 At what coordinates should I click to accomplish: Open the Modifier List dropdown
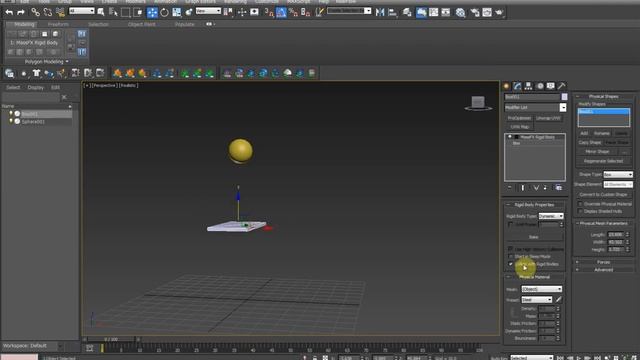click(x=563, y=107)
